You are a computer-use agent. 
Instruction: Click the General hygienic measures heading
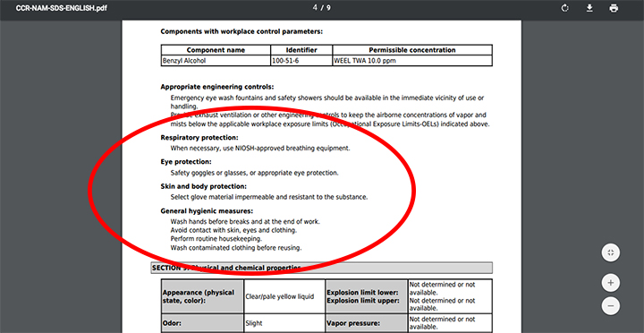(207, 211)
